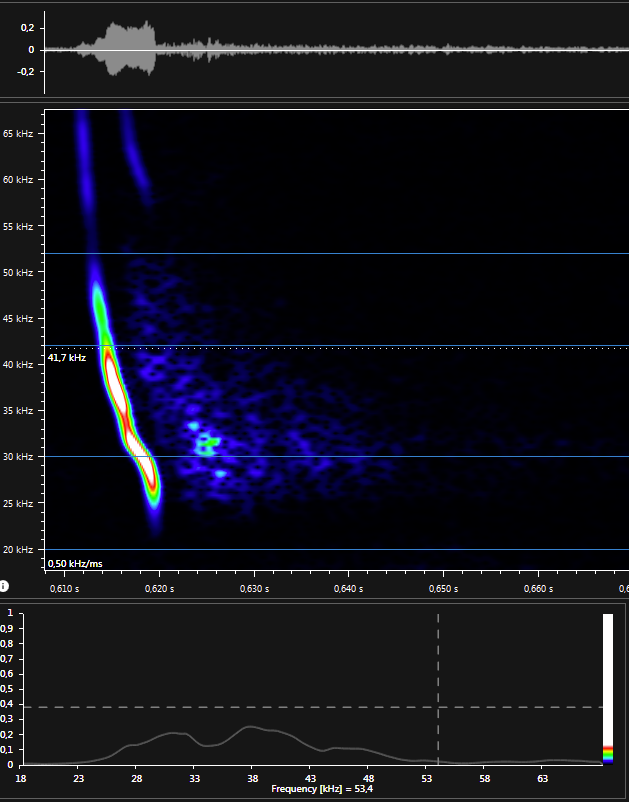Viewport: 629px width, 802px height.
Task: Click the 0,50 kHz/ms slope readout
Action: click(75, 564)
